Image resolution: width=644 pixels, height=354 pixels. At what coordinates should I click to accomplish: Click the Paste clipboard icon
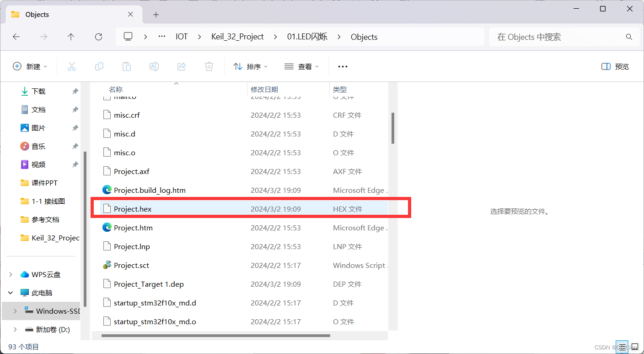pyautogui.click(x=127, y=66)
